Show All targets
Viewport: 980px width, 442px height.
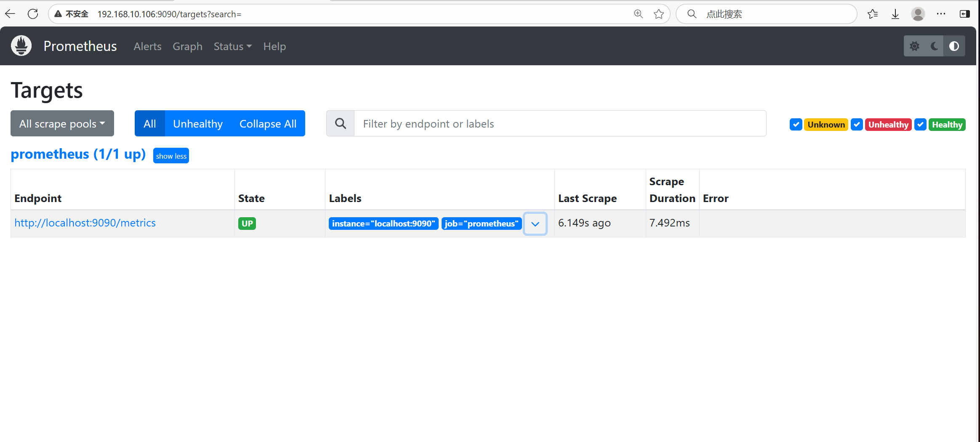[x=150, y=123]
